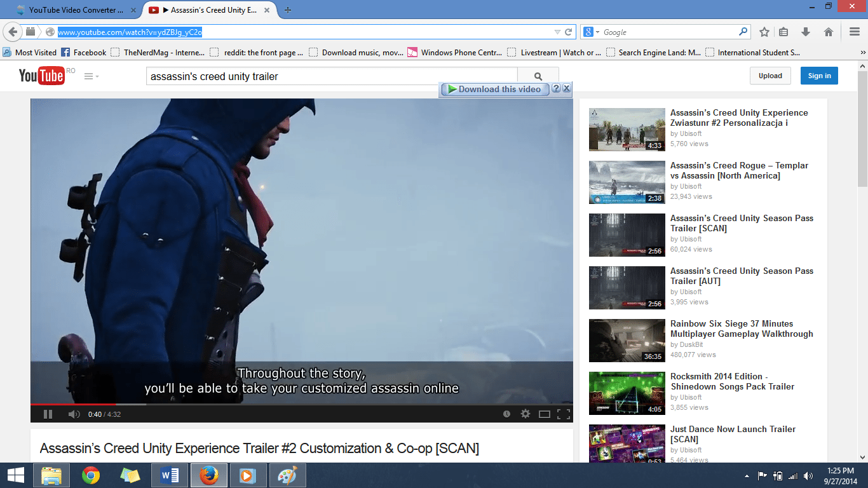This screenshot has width=868, height=488.
Task: Switch the player to wide theater mode
Action: [x=544, y=414]
